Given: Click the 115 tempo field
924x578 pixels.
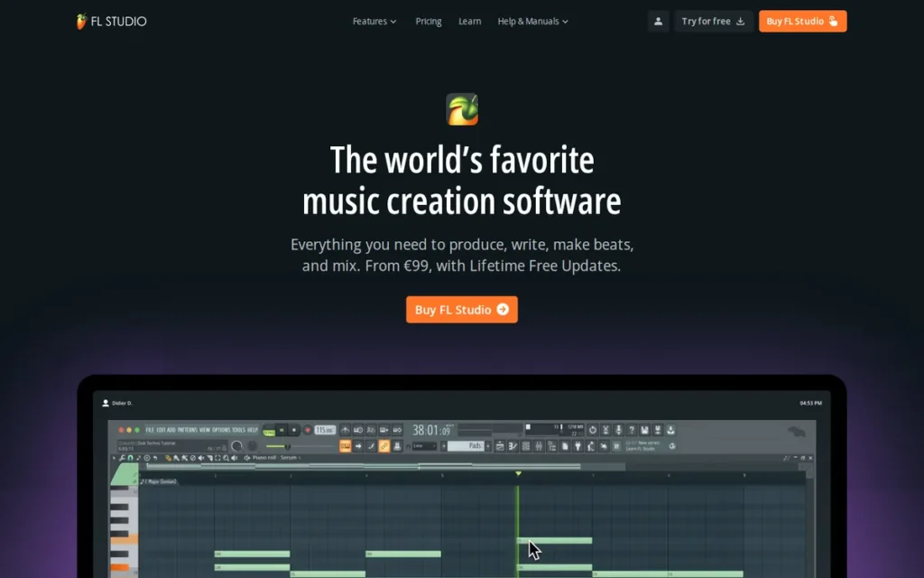Looking at the screenshot, I should click(x=325, y=429).
